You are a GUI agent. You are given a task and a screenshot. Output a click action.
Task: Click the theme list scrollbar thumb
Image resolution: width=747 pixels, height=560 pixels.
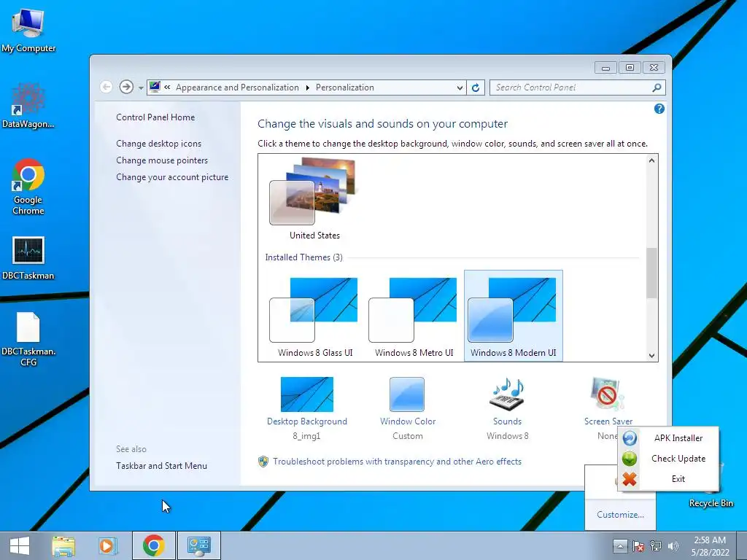click(651, 273)
